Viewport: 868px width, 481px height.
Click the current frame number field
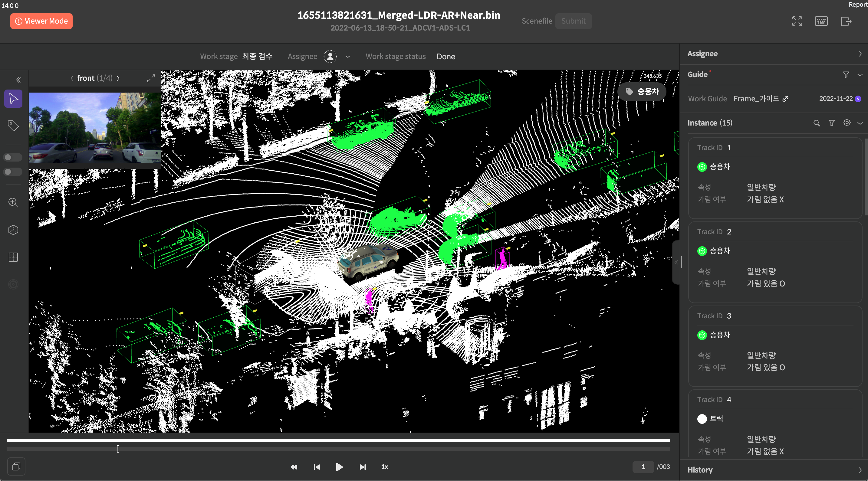643,467
